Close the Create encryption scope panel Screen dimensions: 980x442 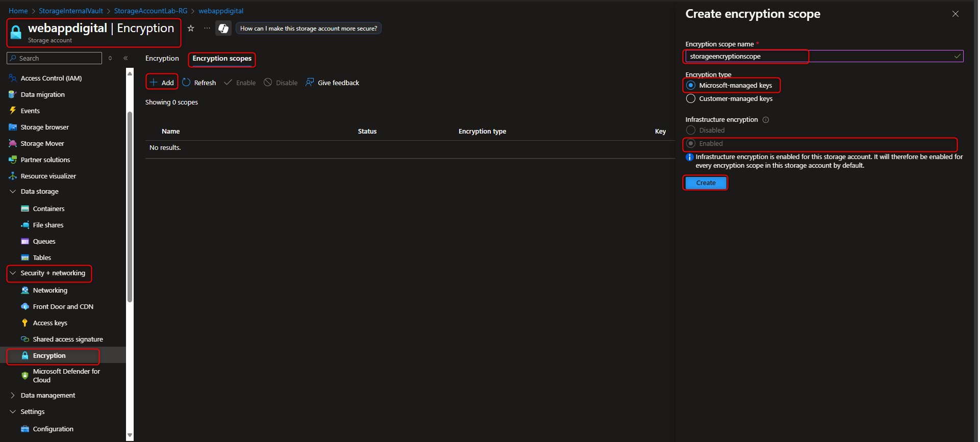(956, 14)
